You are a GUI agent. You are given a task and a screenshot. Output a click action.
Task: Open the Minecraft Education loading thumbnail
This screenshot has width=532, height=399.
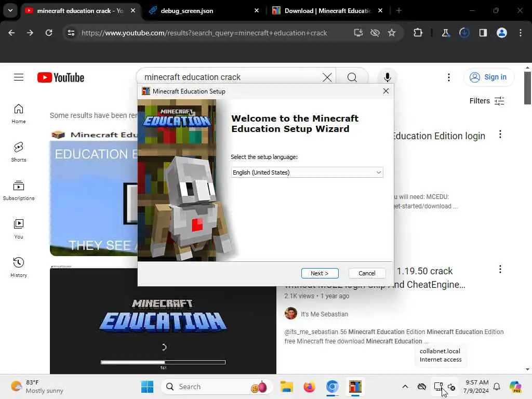pos(163,321)
